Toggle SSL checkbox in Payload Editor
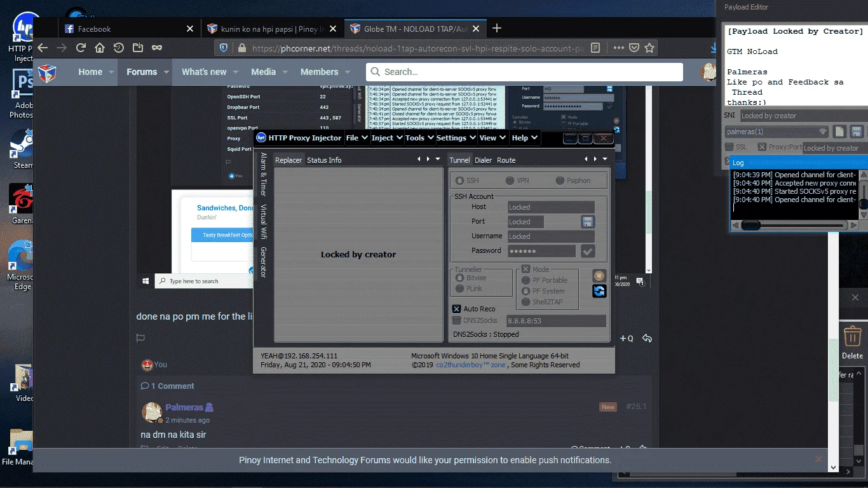Viewport: 868px width, 488px height. 729,147
